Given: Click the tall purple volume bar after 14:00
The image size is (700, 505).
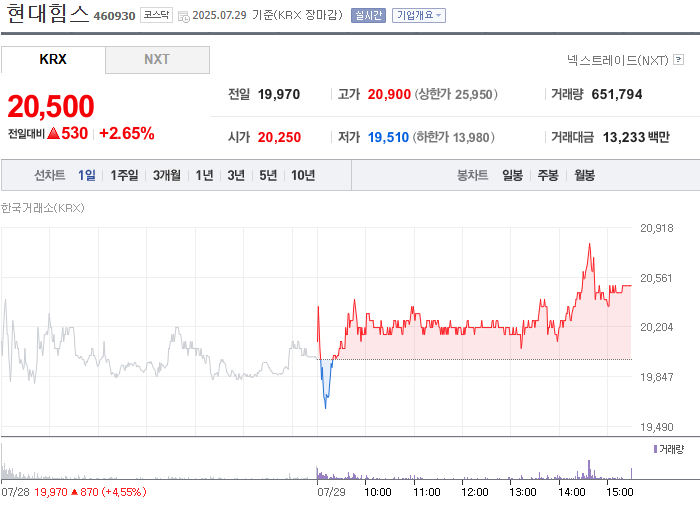Looking at the screenshot, I should coord(589,469).
